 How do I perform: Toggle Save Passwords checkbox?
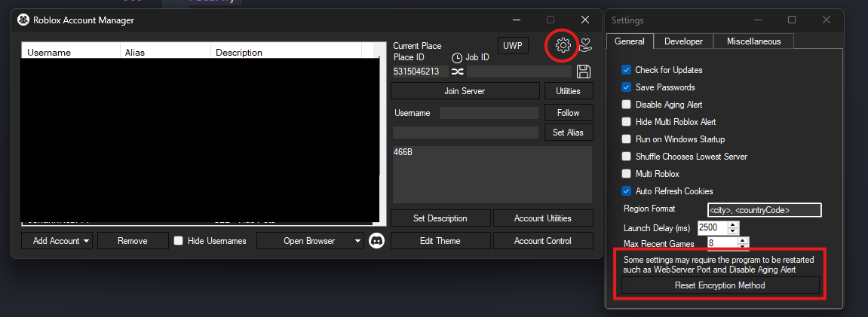point(626,87)
